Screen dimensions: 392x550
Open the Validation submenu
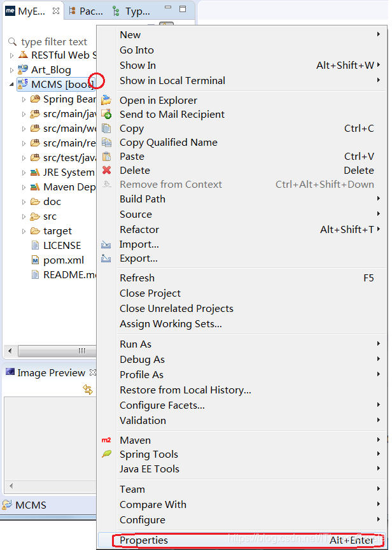click(242, 420)
